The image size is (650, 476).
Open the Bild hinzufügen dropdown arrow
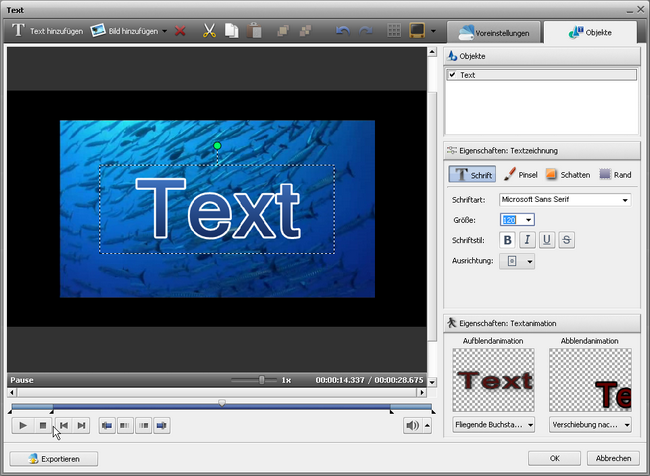pos(165,31)
